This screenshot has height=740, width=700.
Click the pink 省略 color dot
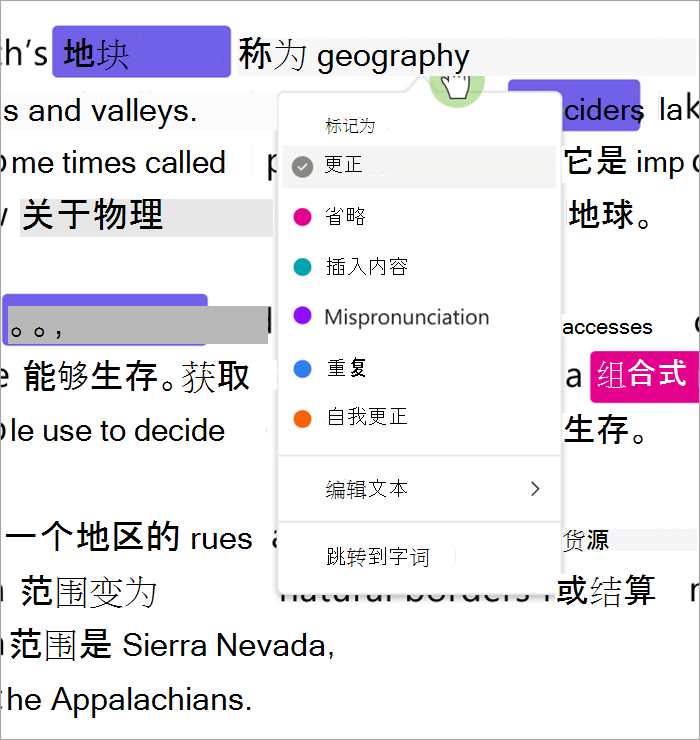[302, 217]
